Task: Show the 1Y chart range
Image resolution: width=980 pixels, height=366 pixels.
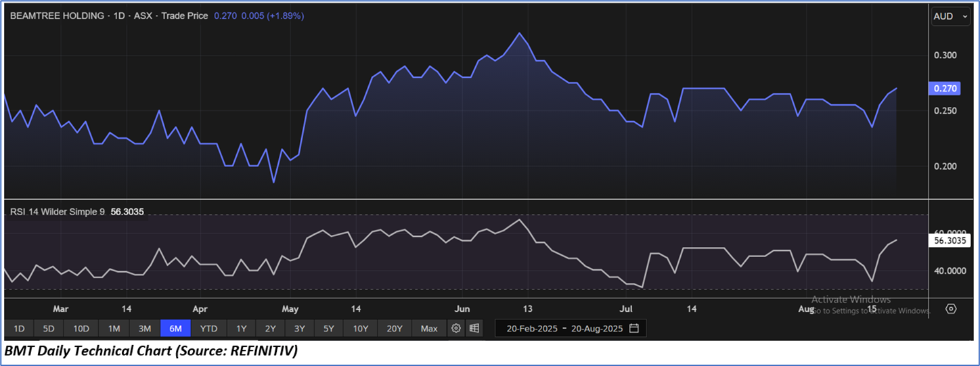Action: (x=241, y=329)
